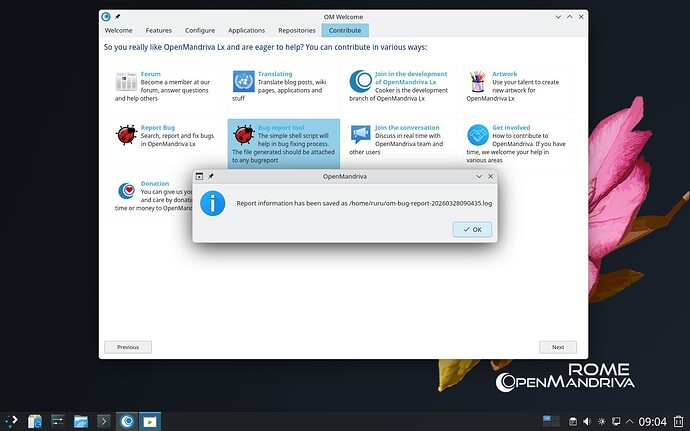Open the software center icon in the taskbar
The height and width of the screenshot is (431, 690).
coord(35,421)
